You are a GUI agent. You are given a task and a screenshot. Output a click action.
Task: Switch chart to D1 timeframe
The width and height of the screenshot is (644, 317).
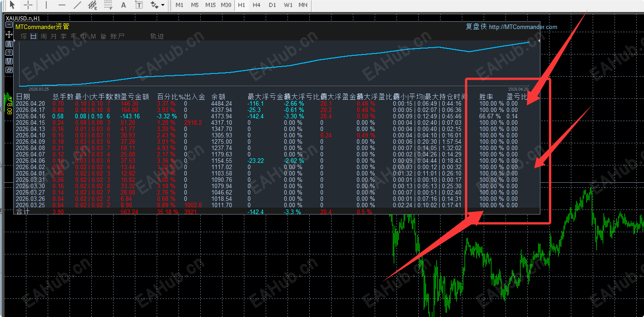click(272, 5)
